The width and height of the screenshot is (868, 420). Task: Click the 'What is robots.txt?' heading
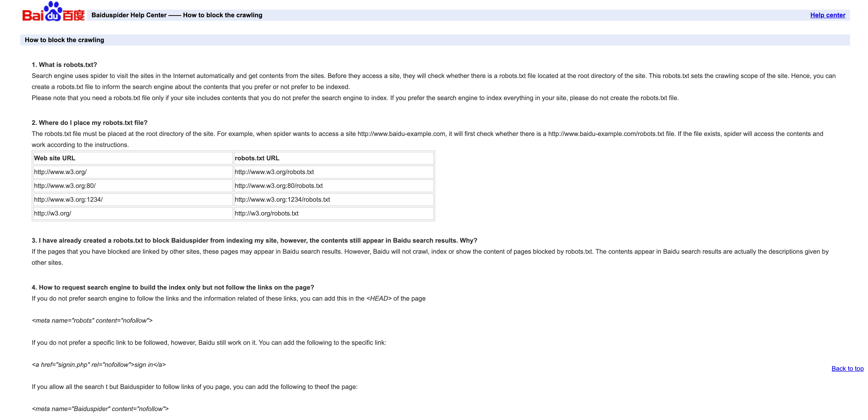(64, 65)
